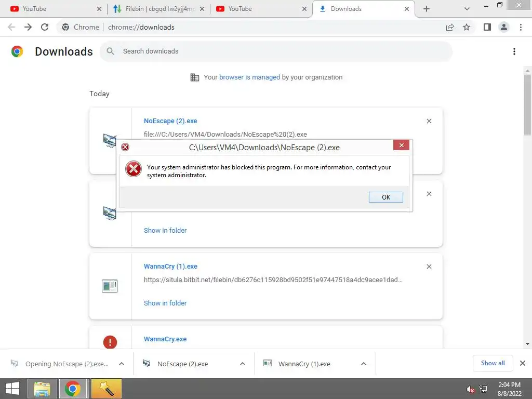
Task: Open the Chrome three-dot menu
Action: click(x=521, y=27)
